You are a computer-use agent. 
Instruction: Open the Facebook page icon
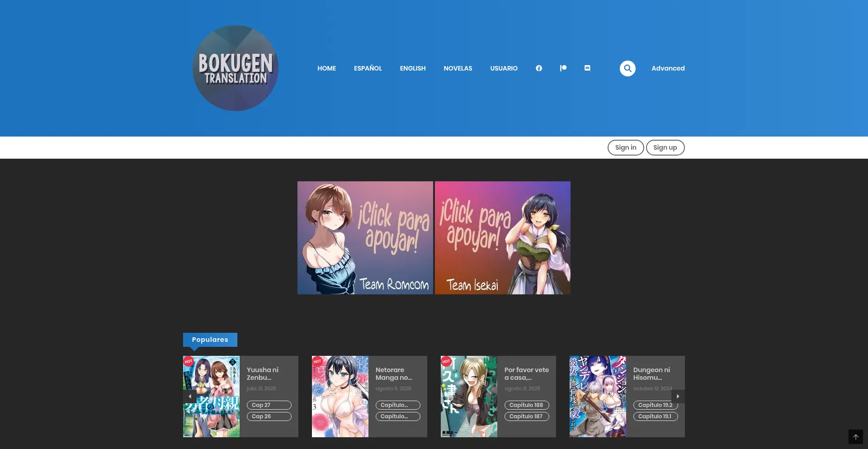(x=539, y=68)
